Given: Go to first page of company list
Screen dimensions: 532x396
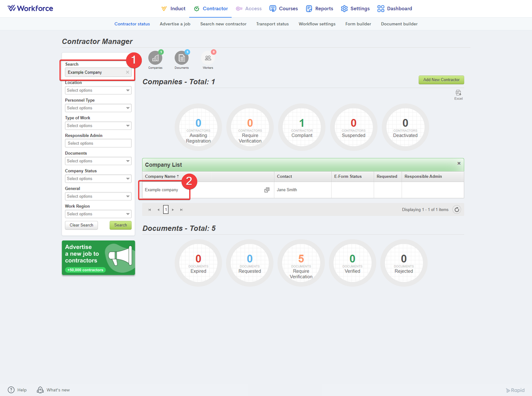Looking at the screenshot, I should (150, 210).
